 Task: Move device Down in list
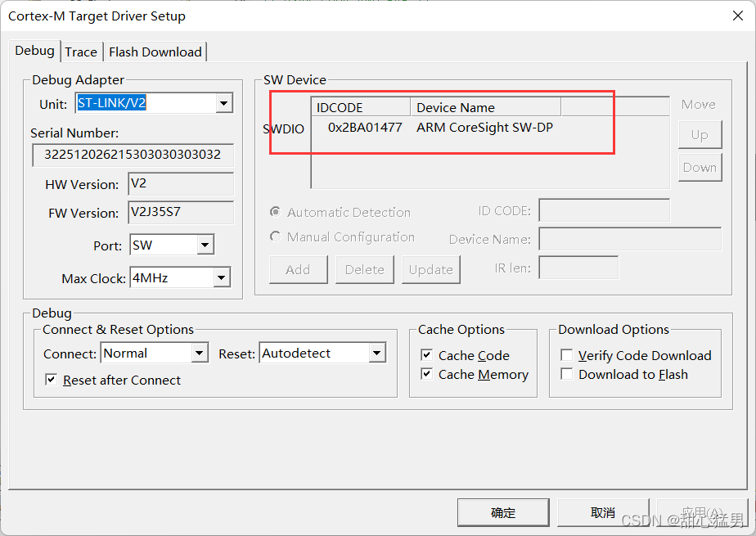coord(700,167)
